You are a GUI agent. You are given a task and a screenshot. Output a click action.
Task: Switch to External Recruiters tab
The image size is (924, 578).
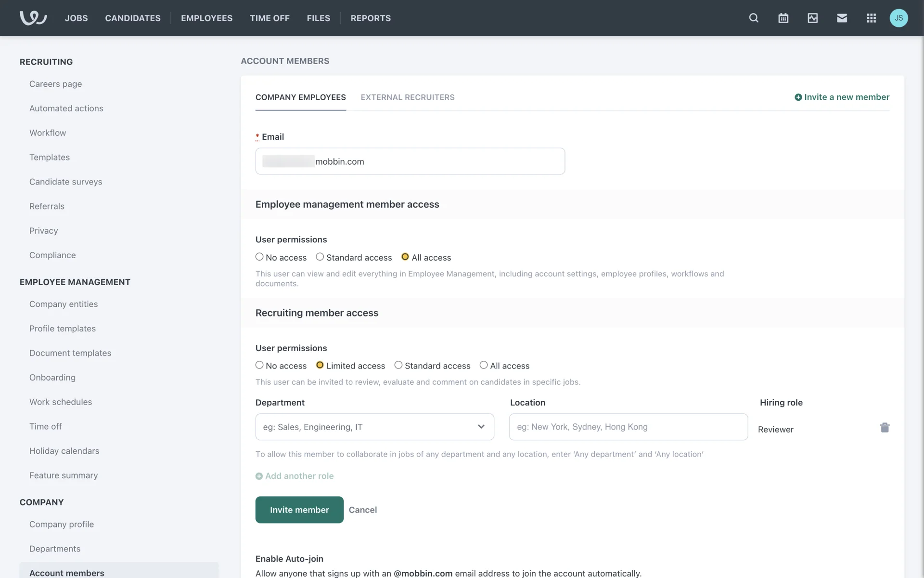coord(407,97)
